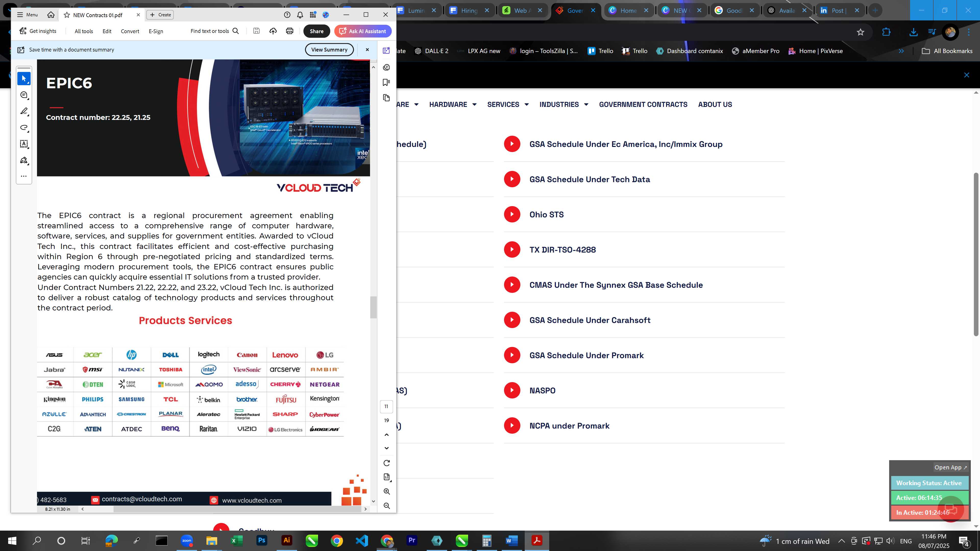Open E-Sign in Acrobat
This screenshot has width=980, height=551.
[156, 31]
